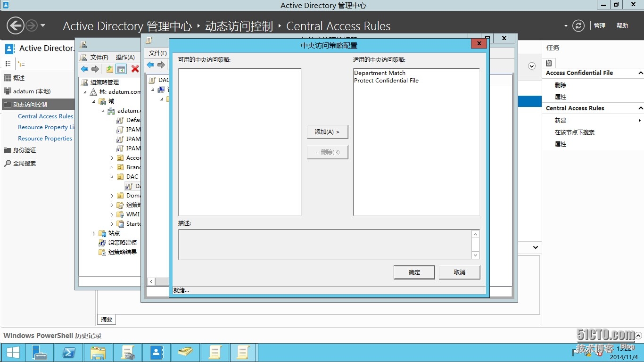Viewport: 644px width, 362px height.
Task: Click the up-one-level folder icon
Action: (109, 69)
